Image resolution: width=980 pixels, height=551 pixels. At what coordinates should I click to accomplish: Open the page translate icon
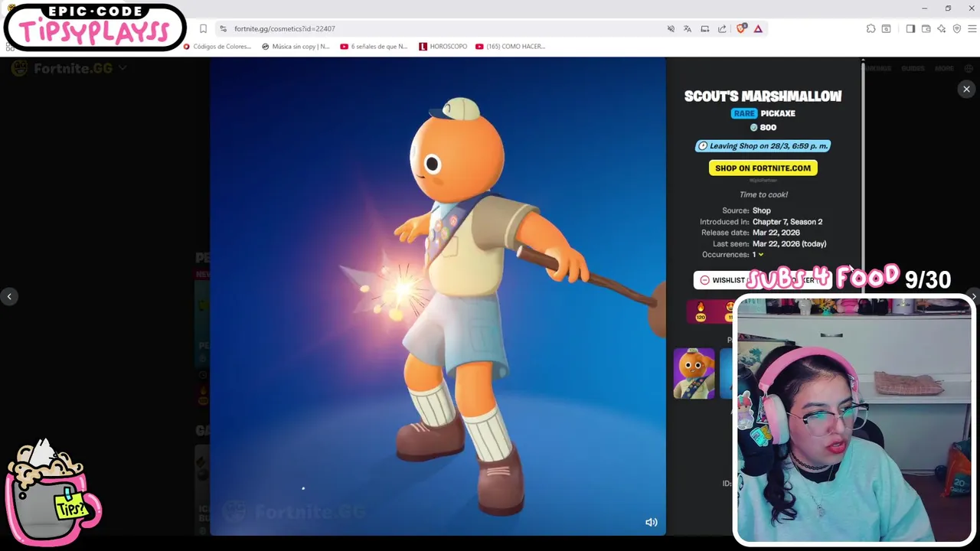pyautogui.click(x=688, y=28)
